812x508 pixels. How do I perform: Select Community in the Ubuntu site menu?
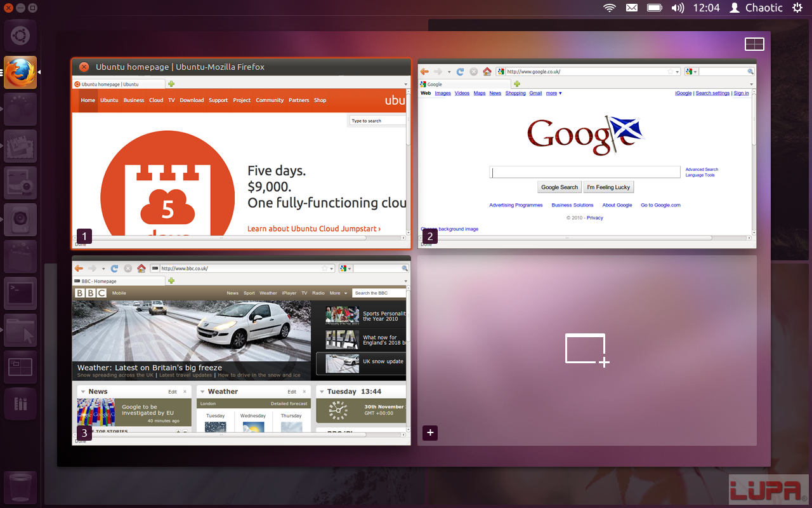270,100
